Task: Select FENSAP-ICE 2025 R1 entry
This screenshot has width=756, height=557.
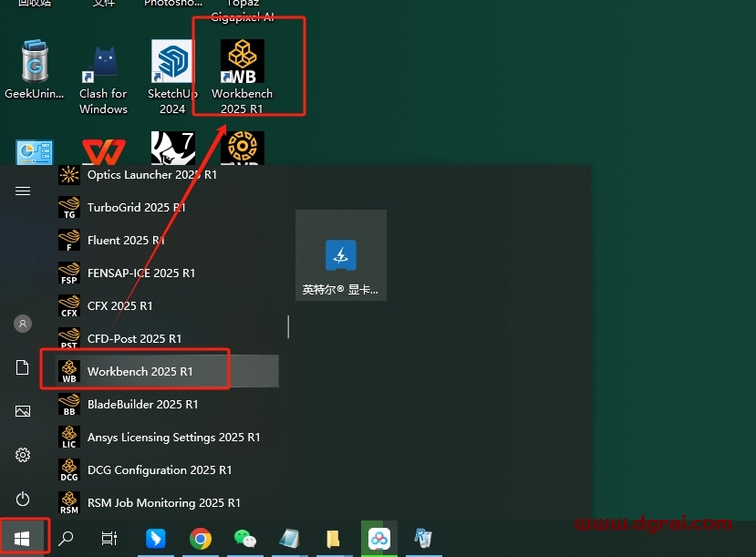Action: (168, 273)
